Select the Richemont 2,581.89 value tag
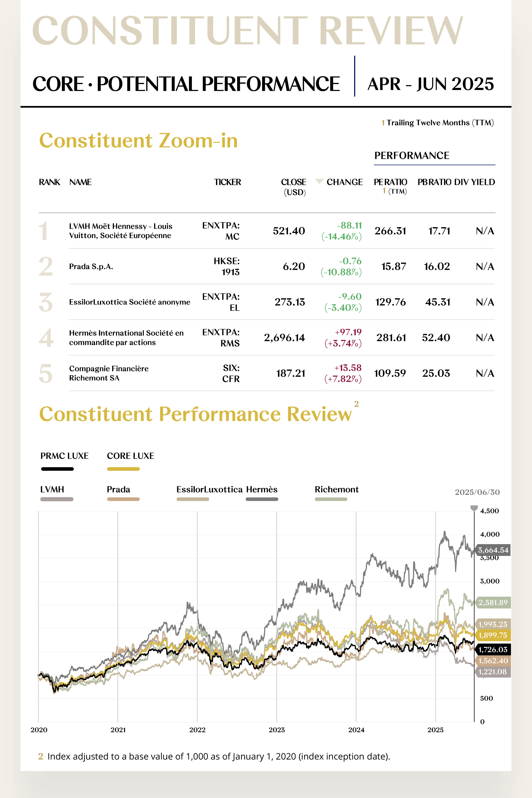This screenshot has width=532, height=798. coord(493,603)
